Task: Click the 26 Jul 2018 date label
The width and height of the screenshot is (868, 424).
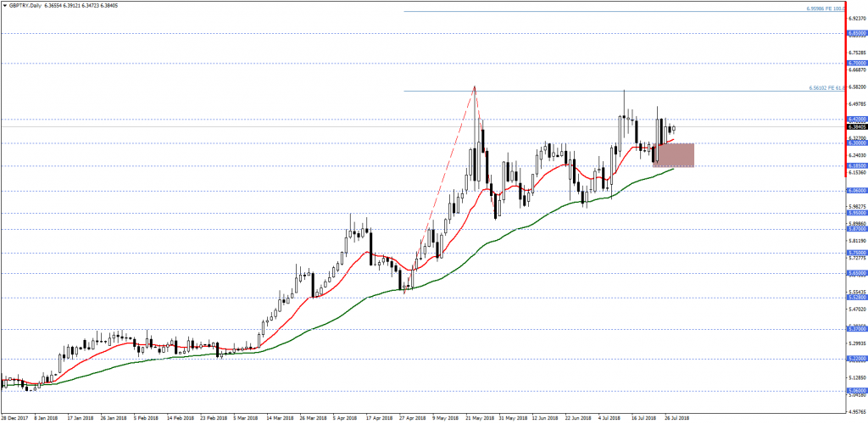Action: click(679, 418)
